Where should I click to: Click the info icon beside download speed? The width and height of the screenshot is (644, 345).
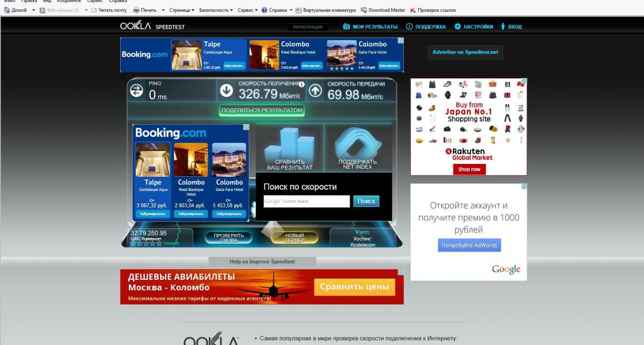click(302, 84)
